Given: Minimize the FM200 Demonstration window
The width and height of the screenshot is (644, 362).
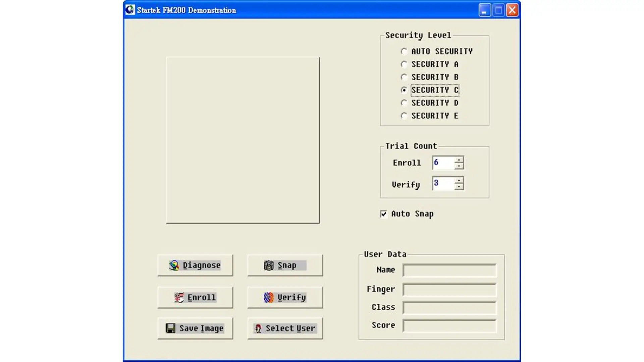Looking at the screenshot, I should pyautogui.click(x=484, y=10).
